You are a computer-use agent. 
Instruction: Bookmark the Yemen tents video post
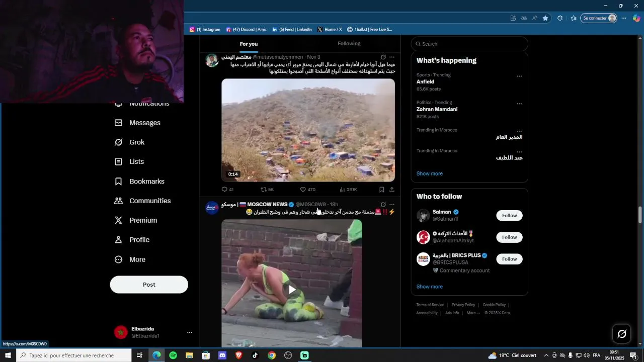click(382, 190)
